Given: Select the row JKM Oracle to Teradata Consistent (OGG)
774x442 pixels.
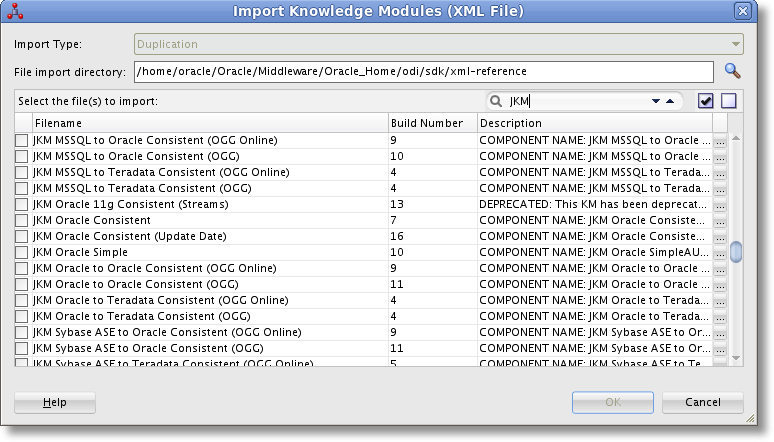Looking at the screenshot, I should click(x=363, y=316).
